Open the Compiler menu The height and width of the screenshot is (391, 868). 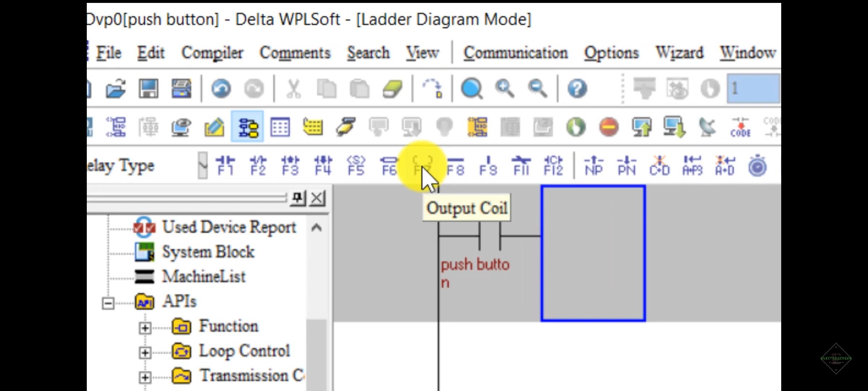pos(213,52)
